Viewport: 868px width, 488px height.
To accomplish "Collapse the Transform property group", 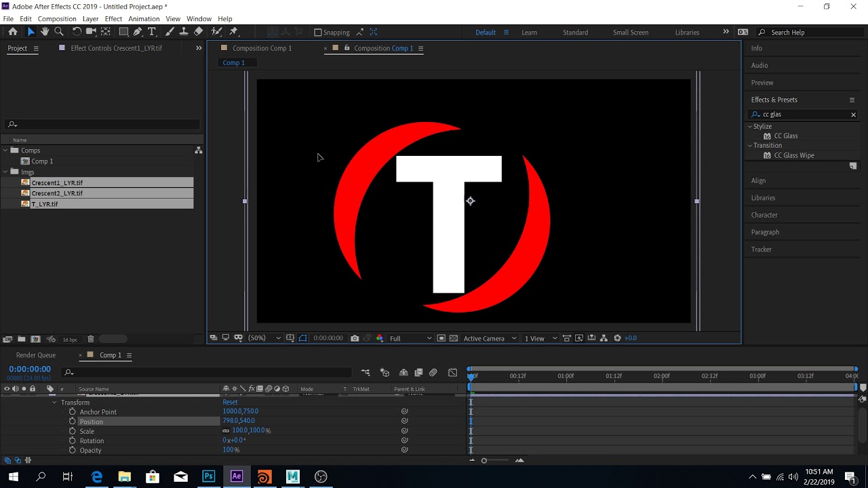I will [55, 403].
